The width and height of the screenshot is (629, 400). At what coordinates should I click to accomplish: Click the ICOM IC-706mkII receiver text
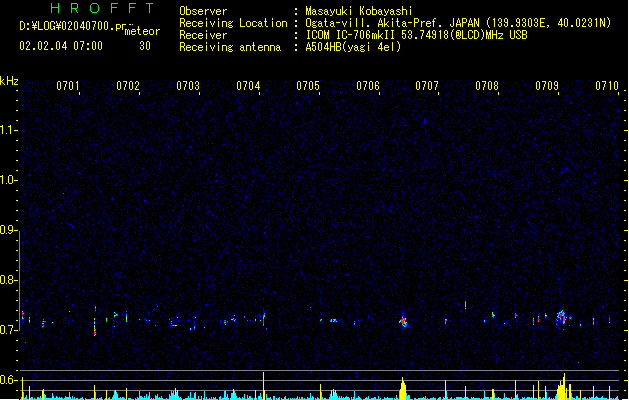tap(416, 35)
